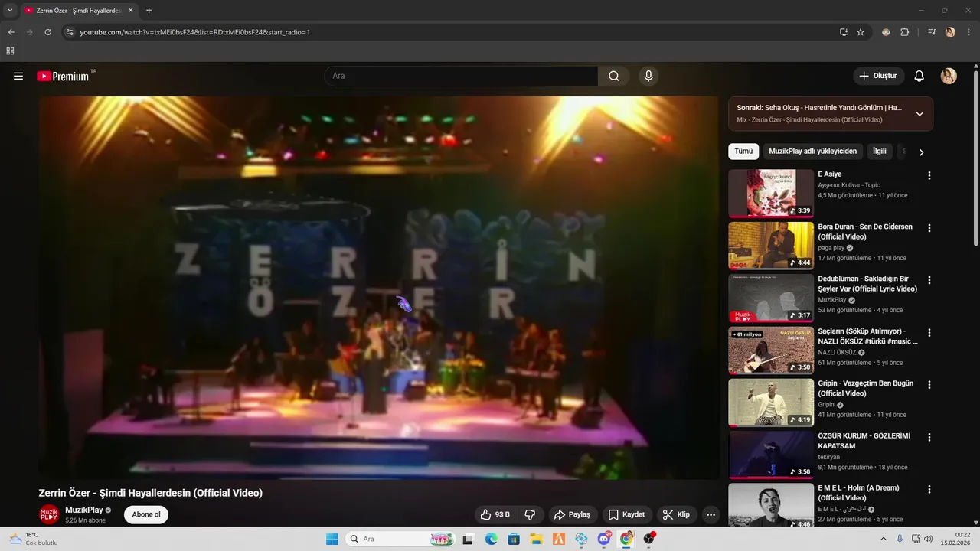Open more actions ellipsis below video
Viewport: 980px width, 551px height.
coord(710,514)
